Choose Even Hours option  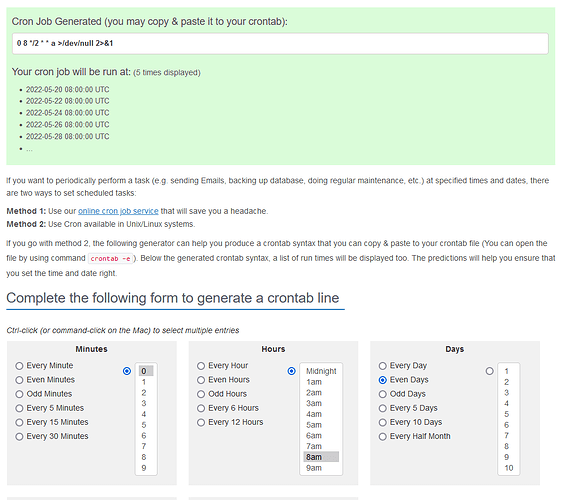coord(201,380)
